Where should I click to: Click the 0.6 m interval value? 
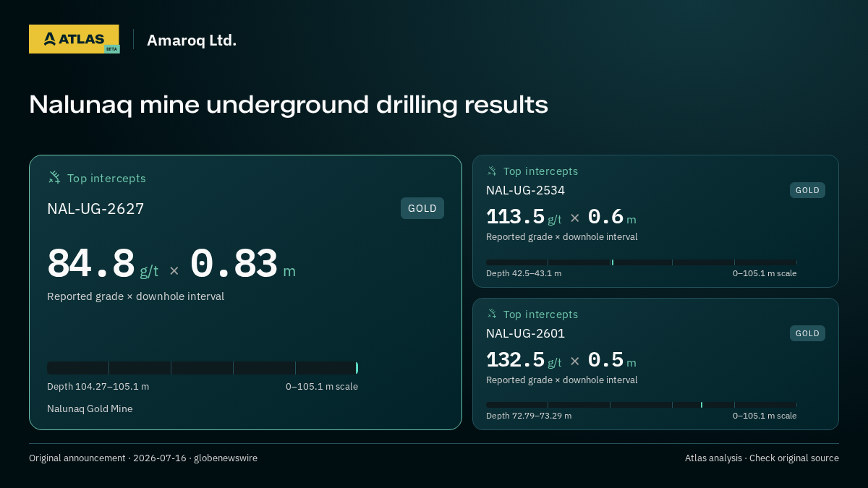tap(612, 217)
